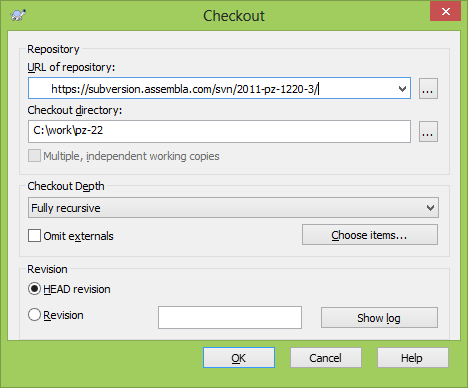
Task: Click the TortoiseSVN turtle icon in title bar
Action: (18, 15)
